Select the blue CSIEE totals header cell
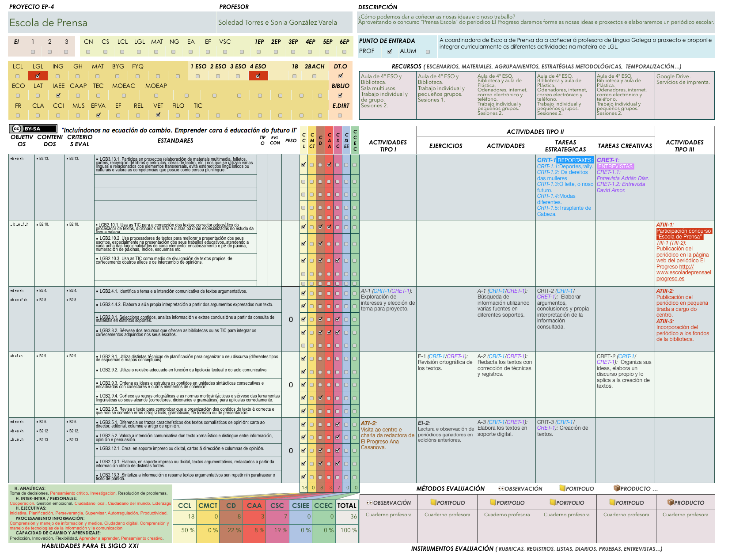732x560 pixels. coord(300,506)
